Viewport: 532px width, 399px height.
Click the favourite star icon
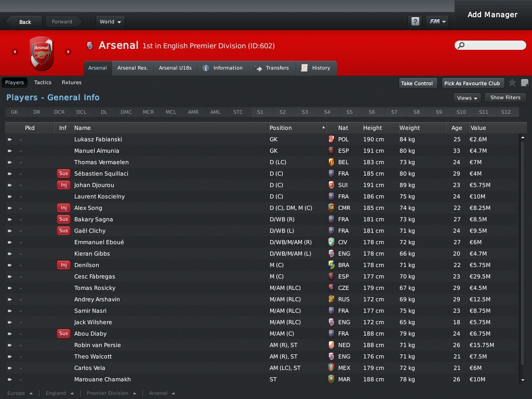512,83
